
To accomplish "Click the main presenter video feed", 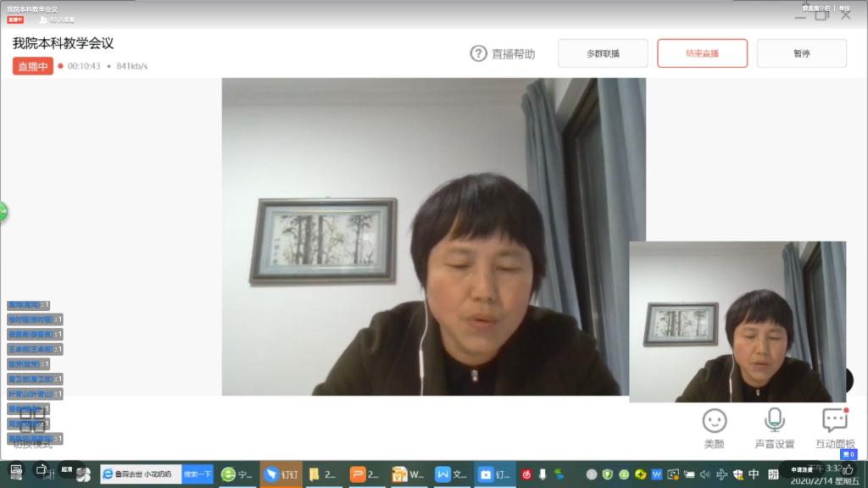I will pos(424,237).
